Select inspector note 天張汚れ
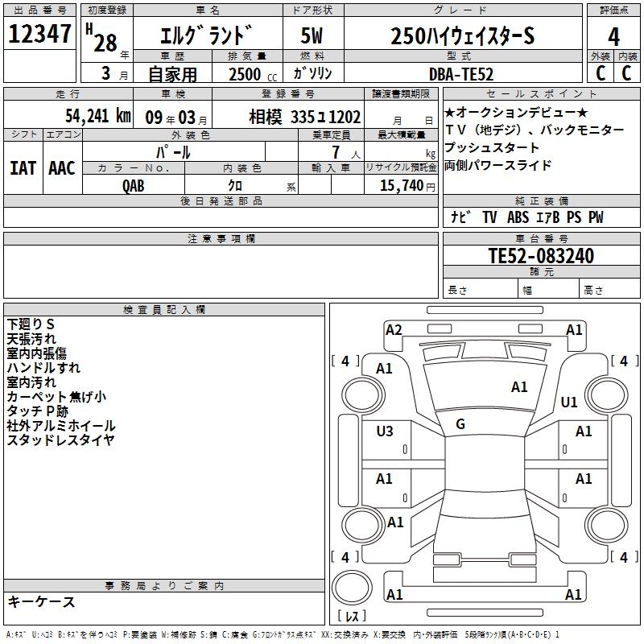The width and height of the screenshot is (644, 644). [31, 339]
